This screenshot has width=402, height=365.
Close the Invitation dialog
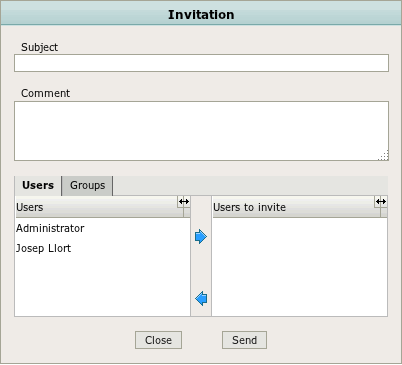point(158,340)
